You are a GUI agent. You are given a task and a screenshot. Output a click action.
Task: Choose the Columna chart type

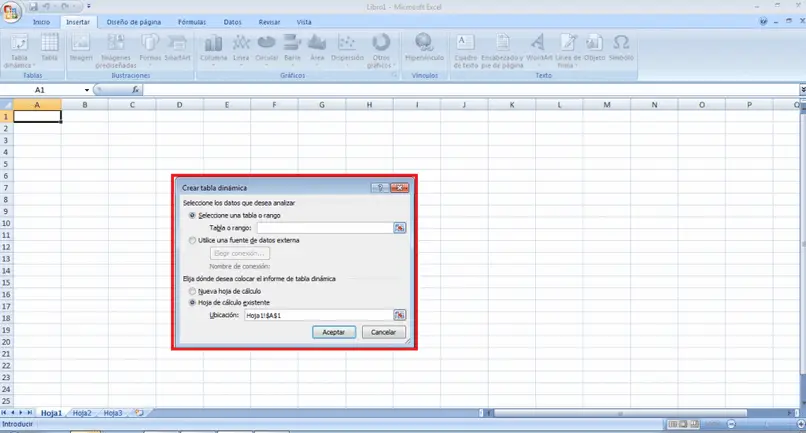[x=213, y=50]
